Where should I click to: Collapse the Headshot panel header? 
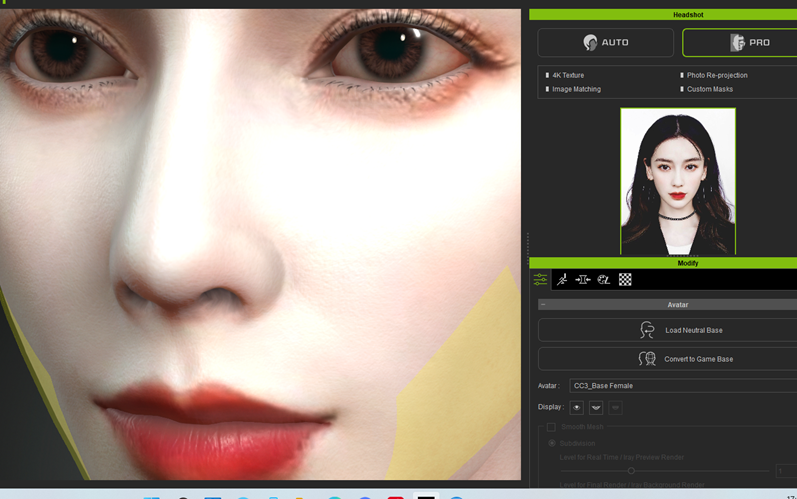tap(663, 15)
